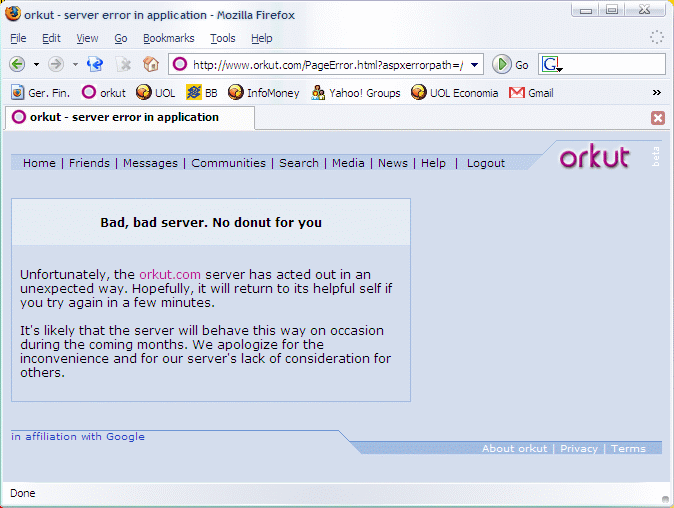Click the Logout link

[486, 163]
